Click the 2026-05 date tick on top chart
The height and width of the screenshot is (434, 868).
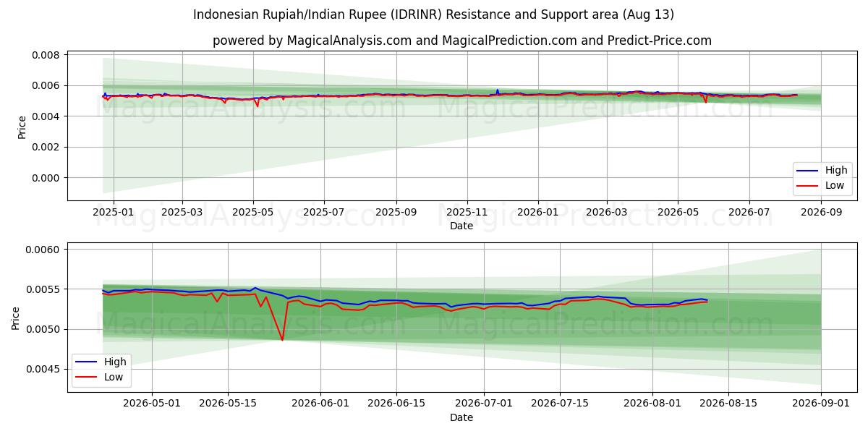(x=678, y=213)
